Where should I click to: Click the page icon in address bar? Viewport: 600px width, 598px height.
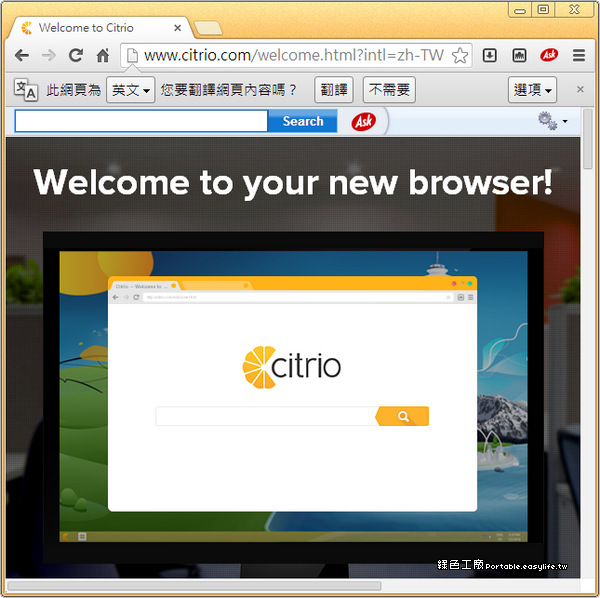click(x=132, y=55)
